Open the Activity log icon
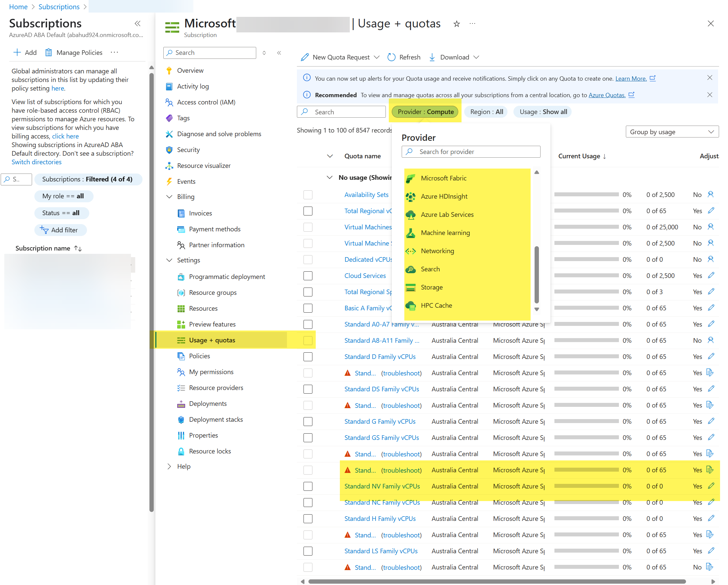 pyautogui.click(x=169, y=86)
